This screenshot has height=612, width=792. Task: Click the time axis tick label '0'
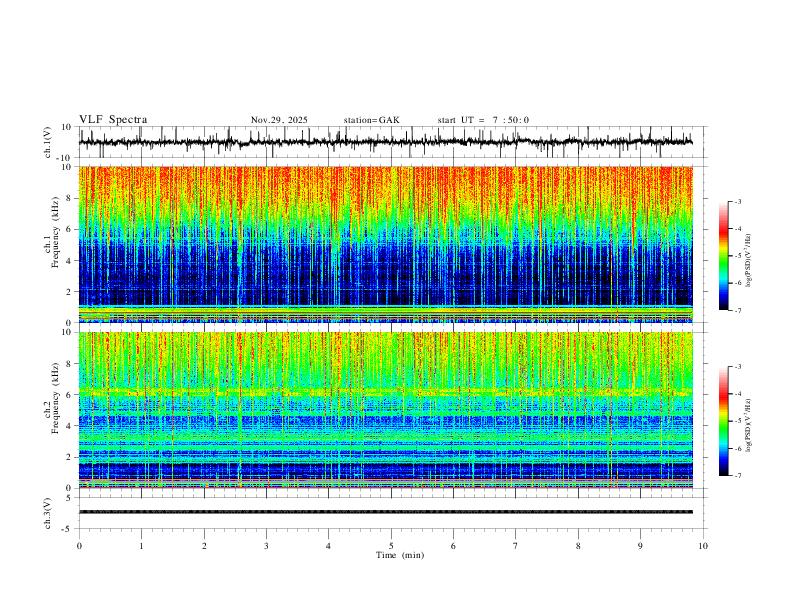pyautogui.click(x=79, y=546)
